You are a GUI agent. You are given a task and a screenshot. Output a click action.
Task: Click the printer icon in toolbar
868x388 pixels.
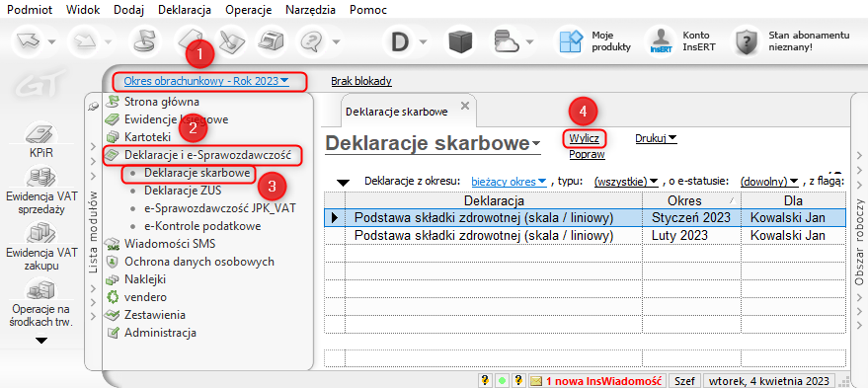(x=272, y=40)
